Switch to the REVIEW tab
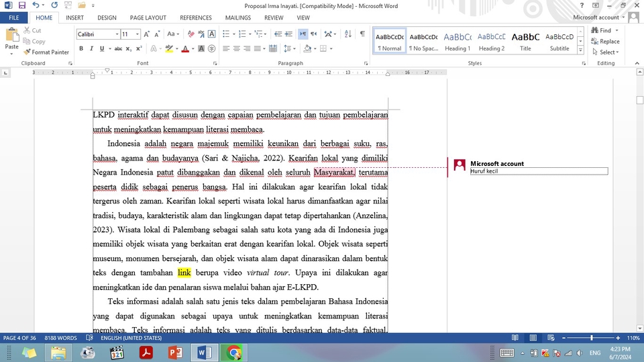This screenshot has height=362, width=644. tap(274, 17)
